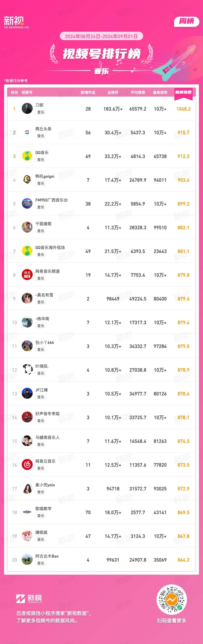The height and width of the screenshot is (644, 203).
Task: Click the FM950广西音乐台 avatar
Action: pyautogui.click(x=27, y=204)
